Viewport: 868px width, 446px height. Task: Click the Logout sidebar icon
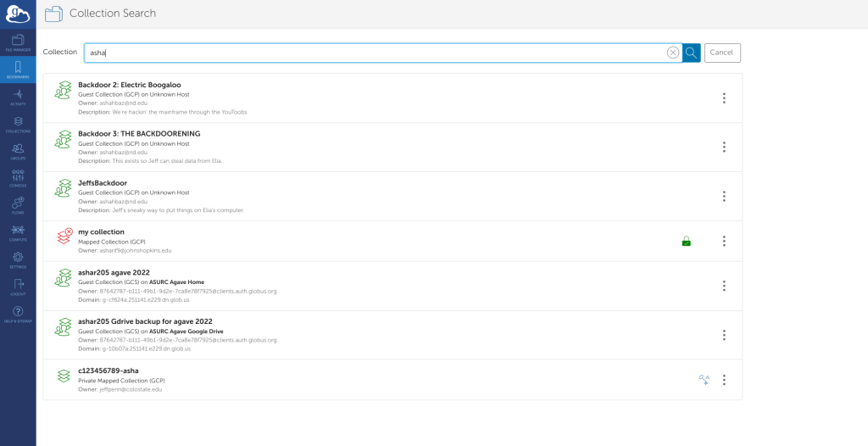click(18, 287)
